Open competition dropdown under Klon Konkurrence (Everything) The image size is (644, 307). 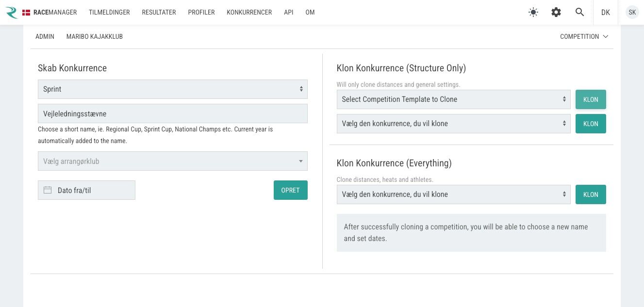click(x=454, y=194)
